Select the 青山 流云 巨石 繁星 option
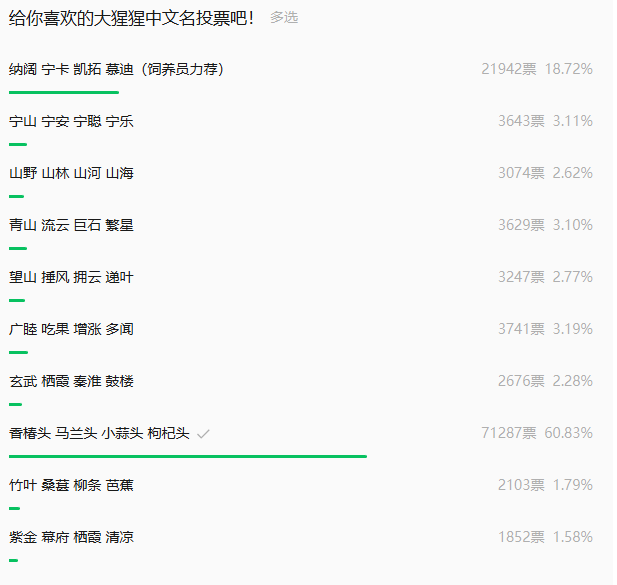This screenshot has height=585, width=617. (x=71, y=225)
